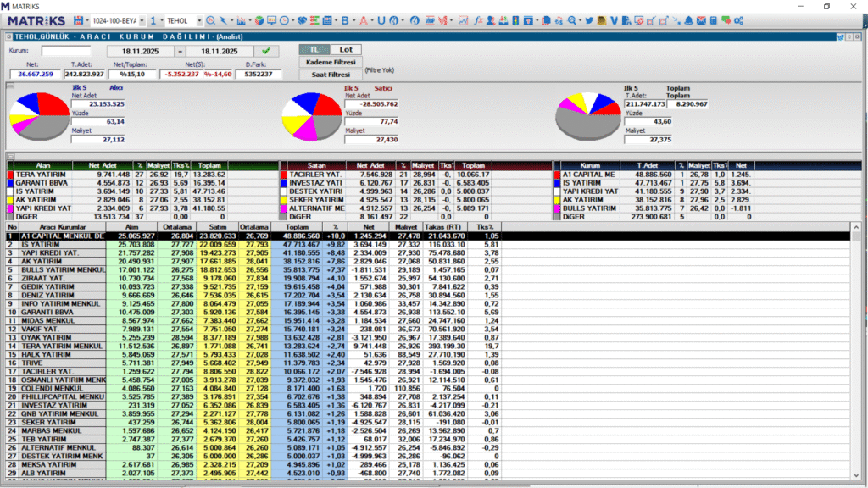The image size is (868, 488).
Task: Click the clock toolbar icon
Action: point(285,20)
